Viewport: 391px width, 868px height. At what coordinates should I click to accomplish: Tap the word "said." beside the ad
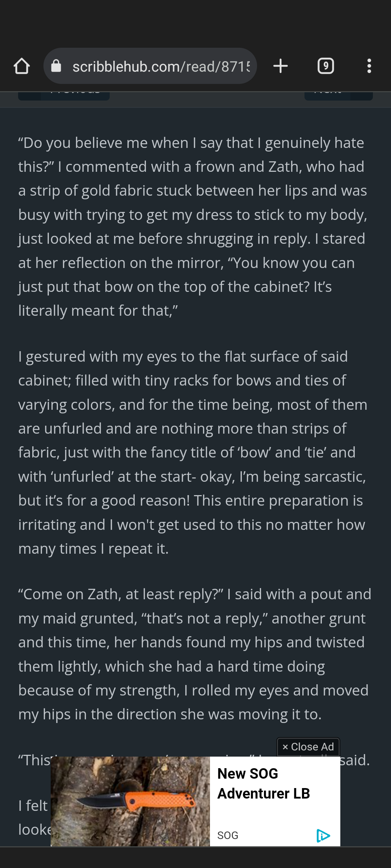pos(355,760)
